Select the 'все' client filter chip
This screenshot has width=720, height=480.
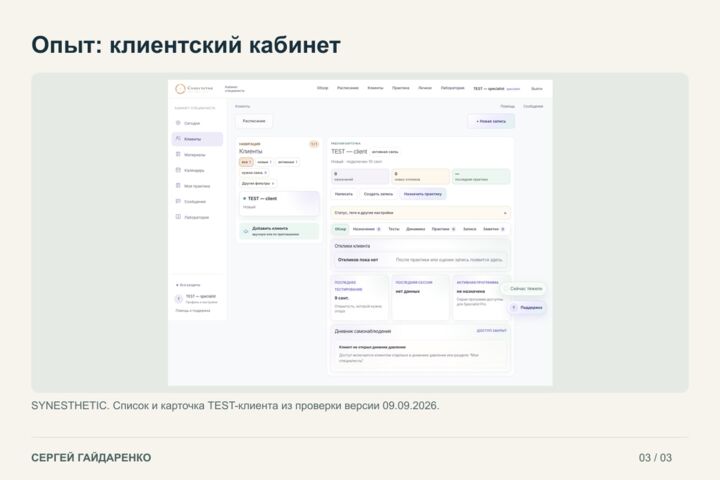point(246,162)
